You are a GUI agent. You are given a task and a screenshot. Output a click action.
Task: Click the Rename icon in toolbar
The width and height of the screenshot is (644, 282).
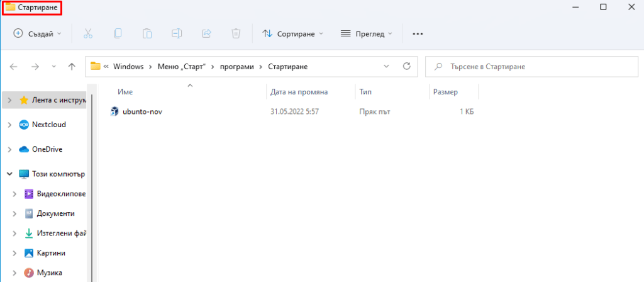coord(177,34)
